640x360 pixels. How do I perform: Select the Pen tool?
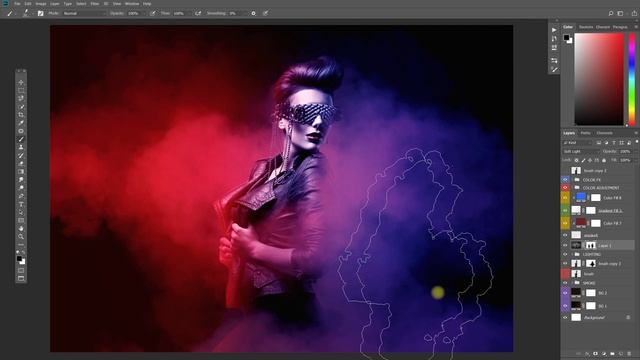tap(21, 196)
